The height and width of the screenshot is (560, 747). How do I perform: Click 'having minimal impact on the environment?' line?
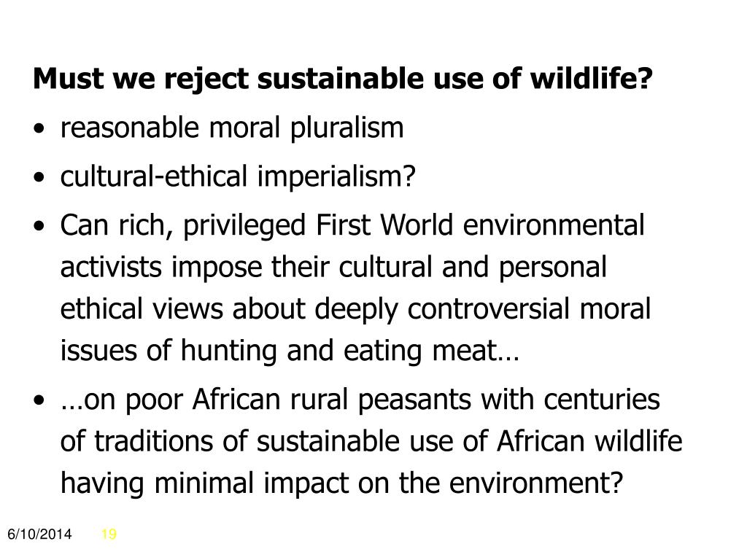pyautogui.click(x=342, y=483)
